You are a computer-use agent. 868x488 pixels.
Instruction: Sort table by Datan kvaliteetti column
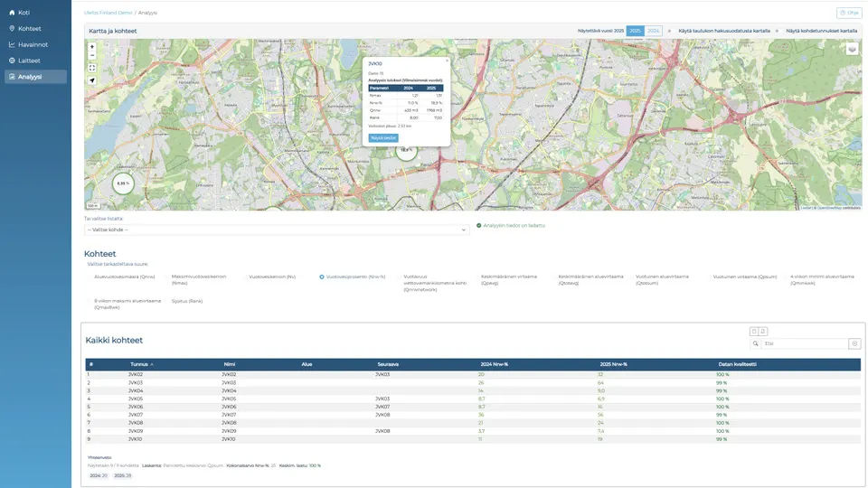click(x=738, y=364)
